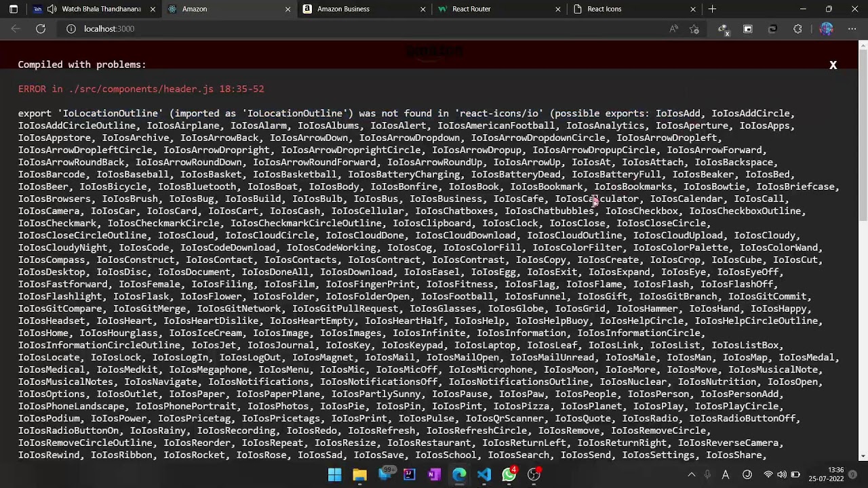
Task: Open the browser profile avatar
Action: pos(826,28)
